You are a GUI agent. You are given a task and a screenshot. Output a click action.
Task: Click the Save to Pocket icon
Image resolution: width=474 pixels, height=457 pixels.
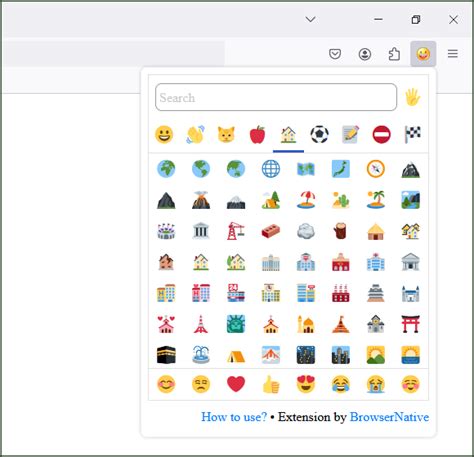pos(335,54)
